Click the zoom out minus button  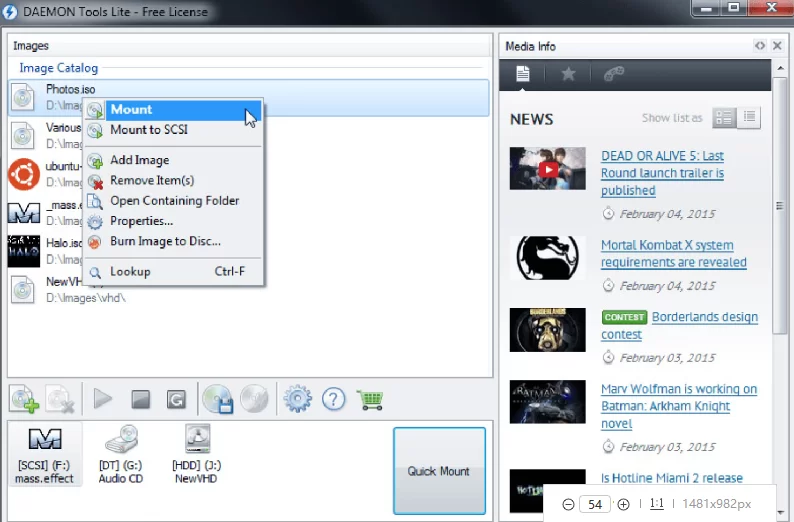pos(568,504)
